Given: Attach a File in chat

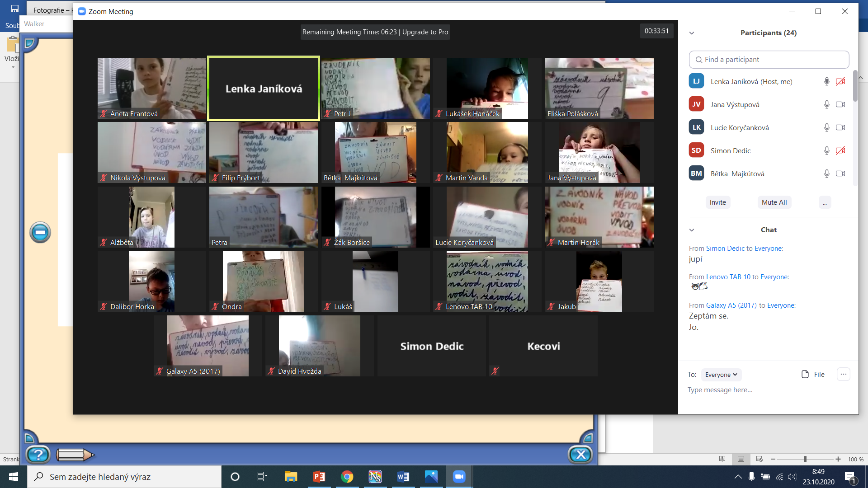Looking at the screenshot, I should point(813,374).
